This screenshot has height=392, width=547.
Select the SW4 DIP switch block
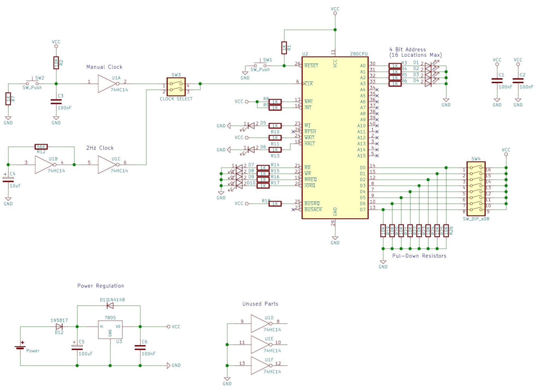(x=476, y=189)
